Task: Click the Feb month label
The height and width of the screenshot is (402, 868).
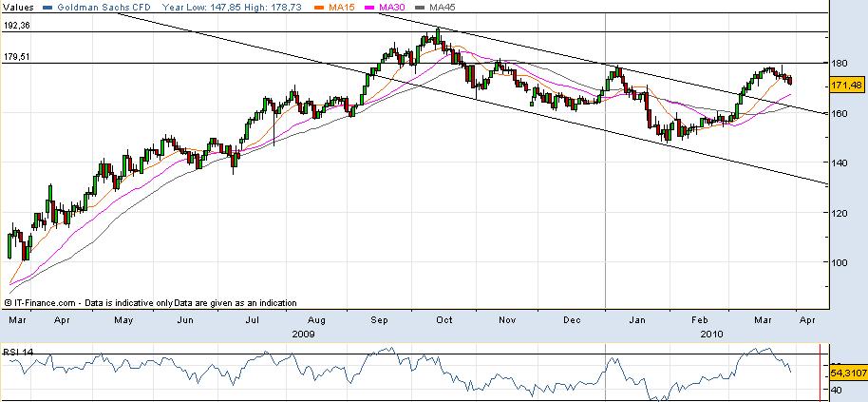Action: [700, 320]
